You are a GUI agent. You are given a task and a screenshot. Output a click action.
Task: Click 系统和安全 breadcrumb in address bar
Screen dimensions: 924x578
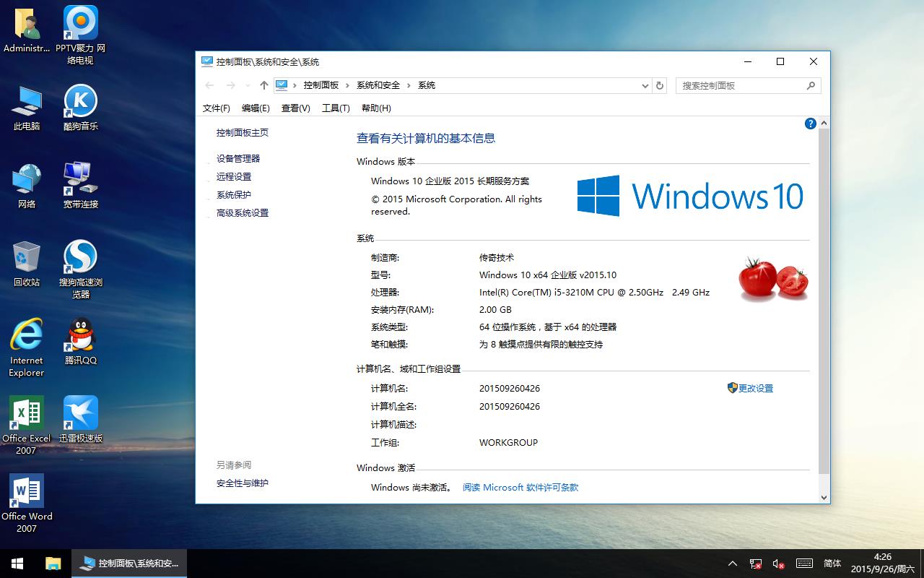[378, 85]
